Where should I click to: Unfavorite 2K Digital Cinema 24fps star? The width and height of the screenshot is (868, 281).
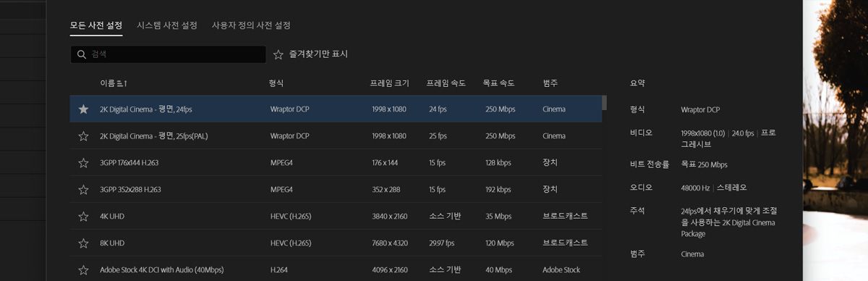click(x=83, y=109)
